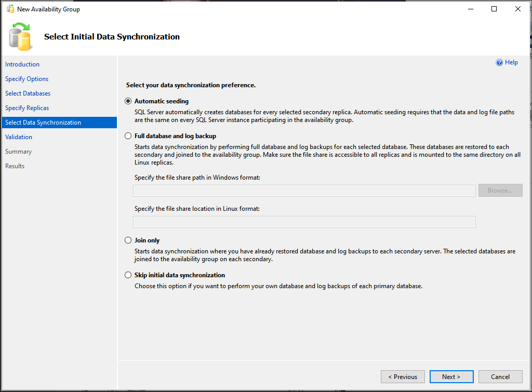
Task: Select the Automatic seeding option
Action: [x=128, y=101]
